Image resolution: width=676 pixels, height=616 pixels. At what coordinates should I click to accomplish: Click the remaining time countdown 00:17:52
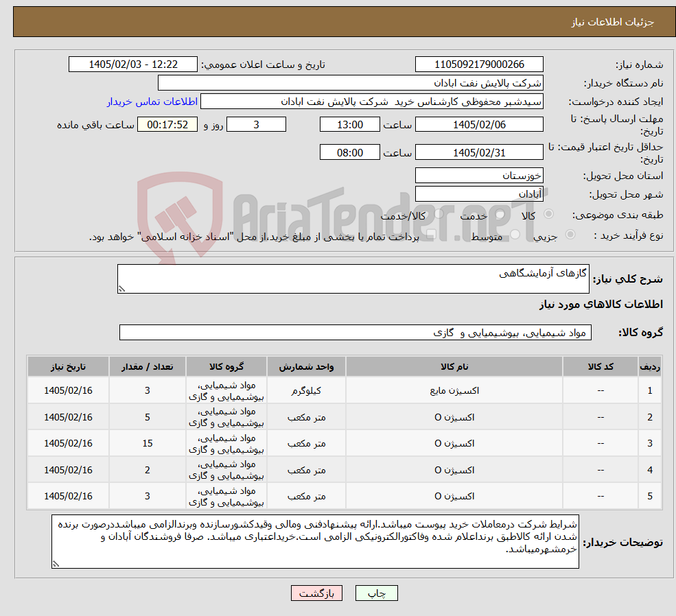point(167,124)
